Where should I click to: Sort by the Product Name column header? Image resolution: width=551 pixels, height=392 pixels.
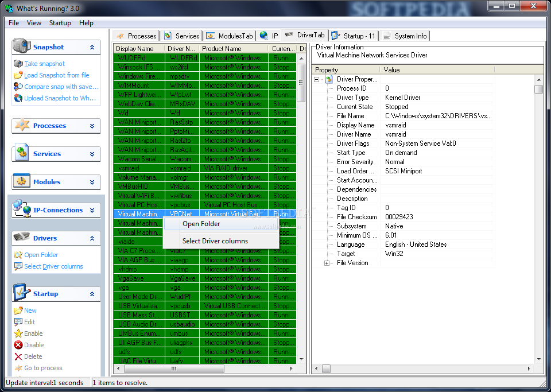point(234,48)
